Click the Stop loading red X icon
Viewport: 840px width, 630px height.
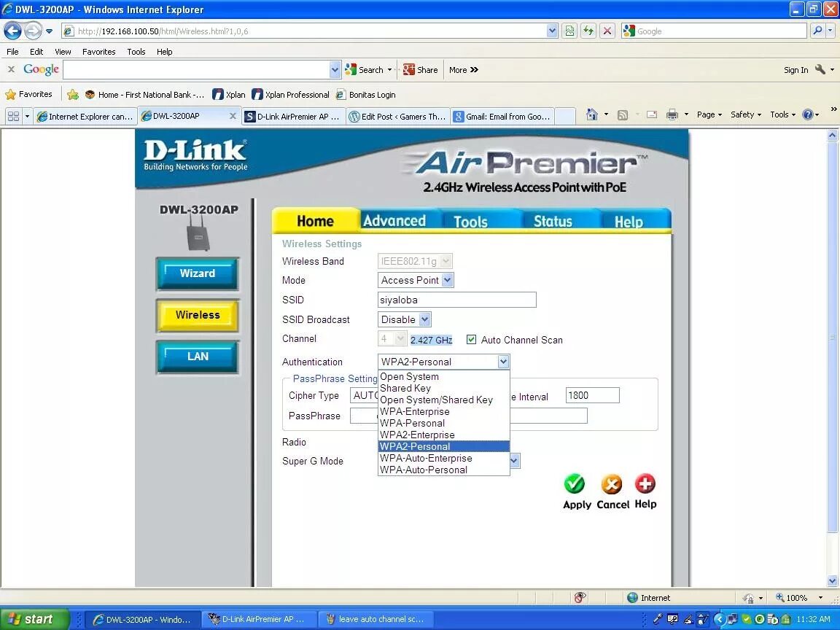coord(607,31)
